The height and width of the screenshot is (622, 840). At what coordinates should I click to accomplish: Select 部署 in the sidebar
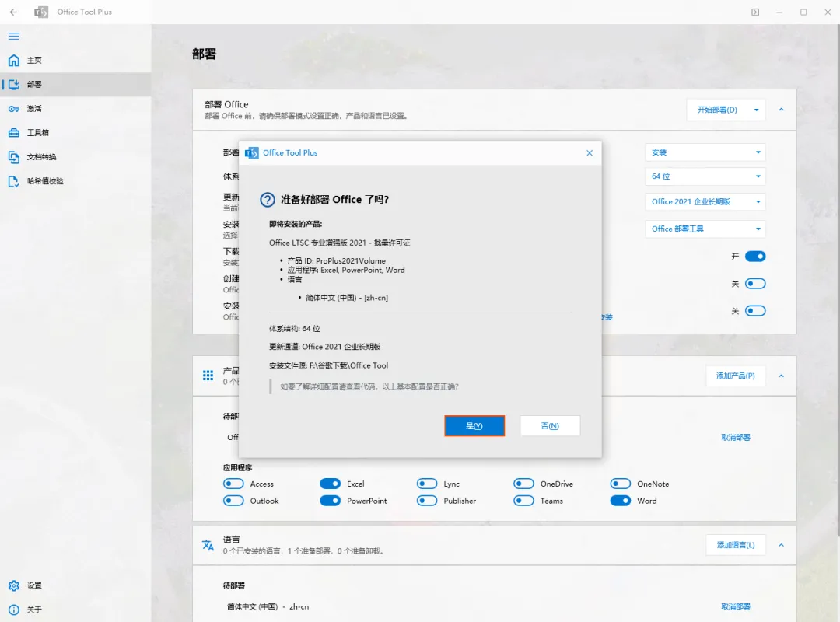(x=75, y=84)
